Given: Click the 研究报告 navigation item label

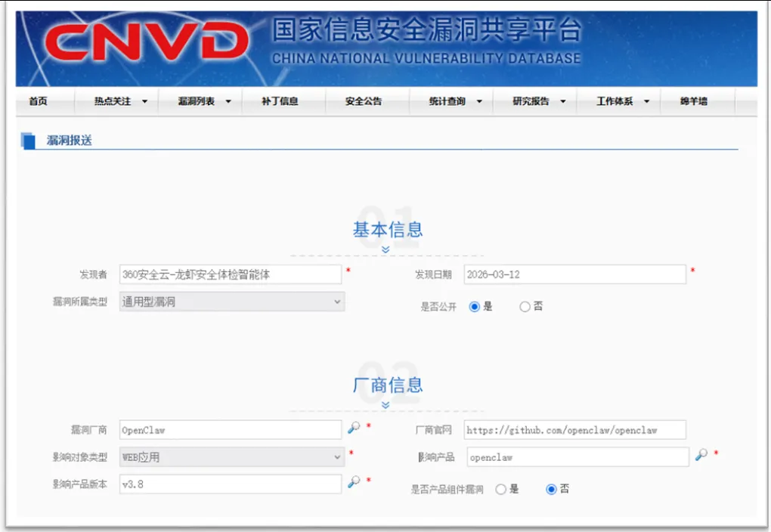Looking at the screenshot, I should click(531, 101).
